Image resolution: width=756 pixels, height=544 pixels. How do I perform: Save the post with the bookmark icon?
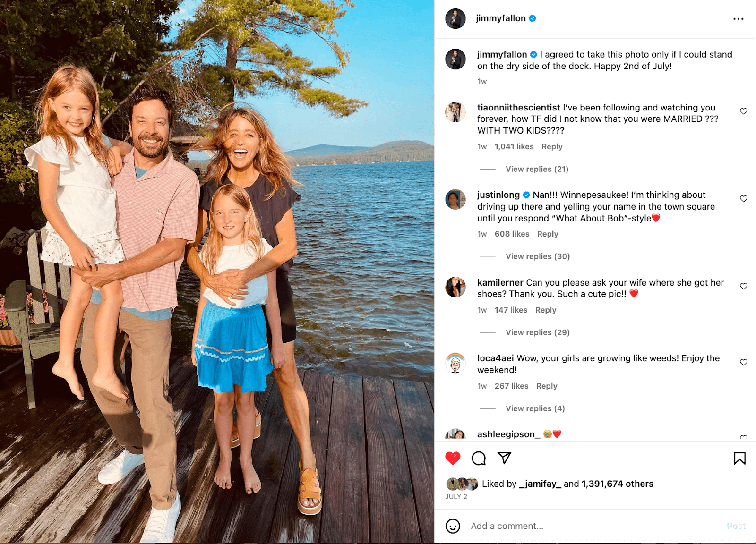(x=739, y=458)
